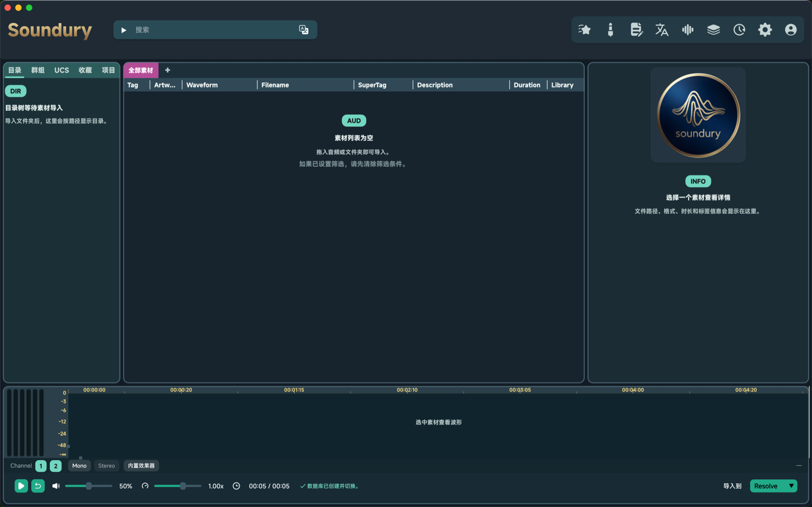Image resolution: width=812 pixels, height=507 pixels.
Task: Open the audio waveform icon
Action: [x=688, y=30]
